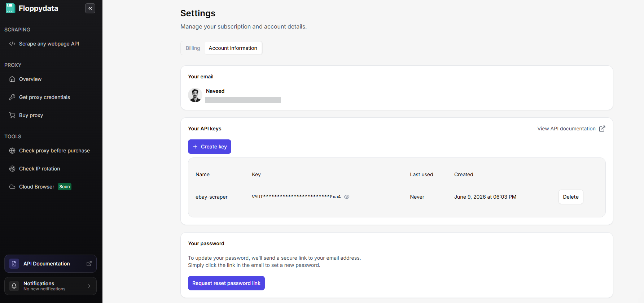
Task: Click the cloud icon beside Cloud Browser
Action: [x=12, y=187]
